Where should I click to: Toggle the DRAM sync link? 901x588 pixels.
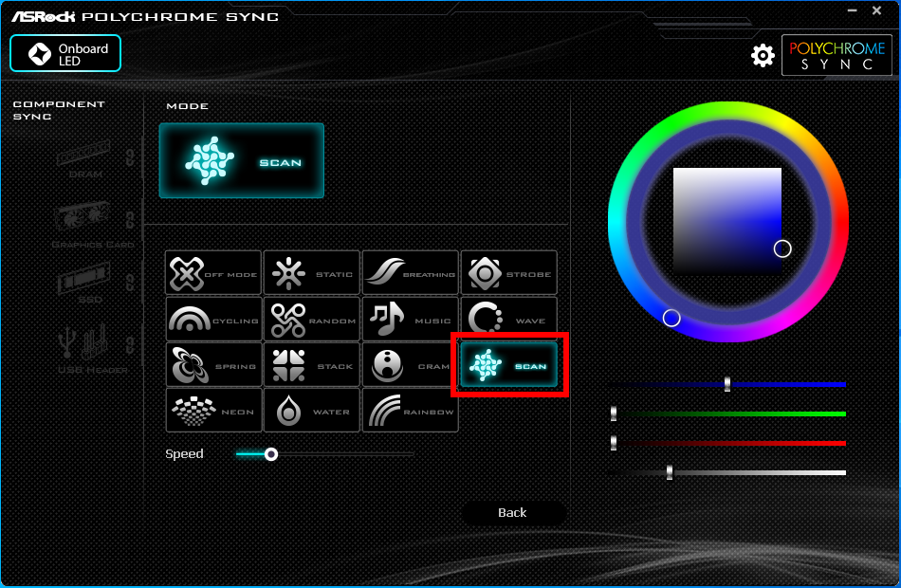131,156
